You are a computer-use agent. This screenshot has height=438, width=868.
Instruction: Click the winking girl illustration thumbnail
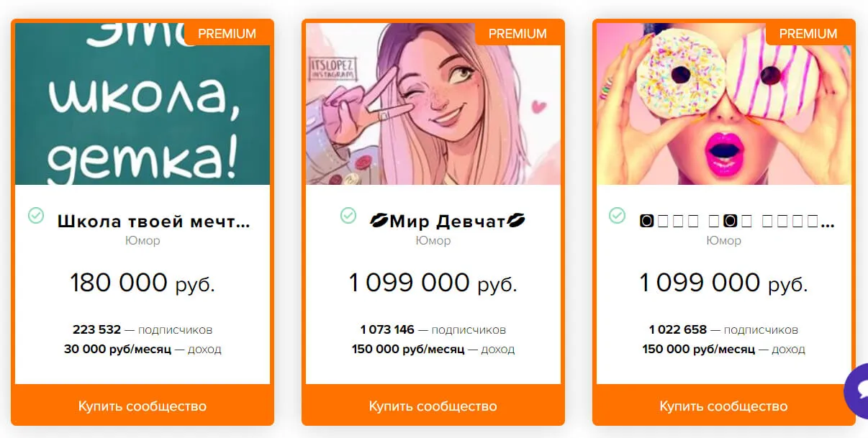[433, 104]
